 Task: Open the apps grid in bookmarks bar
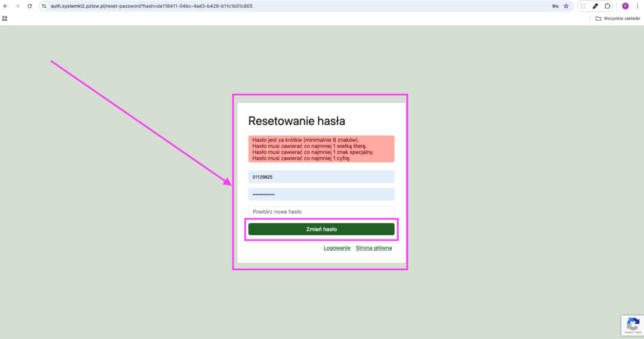coord(5,18)
